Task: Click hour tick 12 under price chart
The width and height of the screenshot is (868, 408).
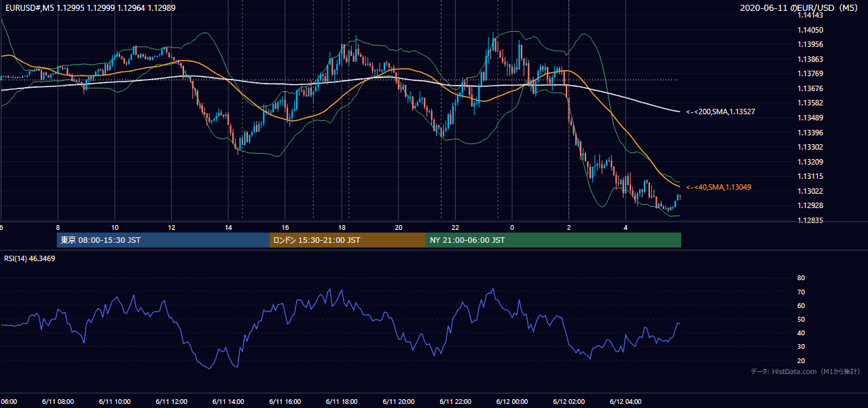Action: tap(171, 227)
